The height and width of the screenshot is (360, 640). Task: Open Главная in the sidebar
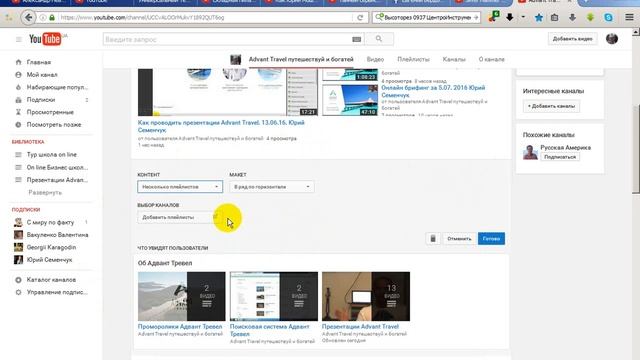[x=39, y=62]
